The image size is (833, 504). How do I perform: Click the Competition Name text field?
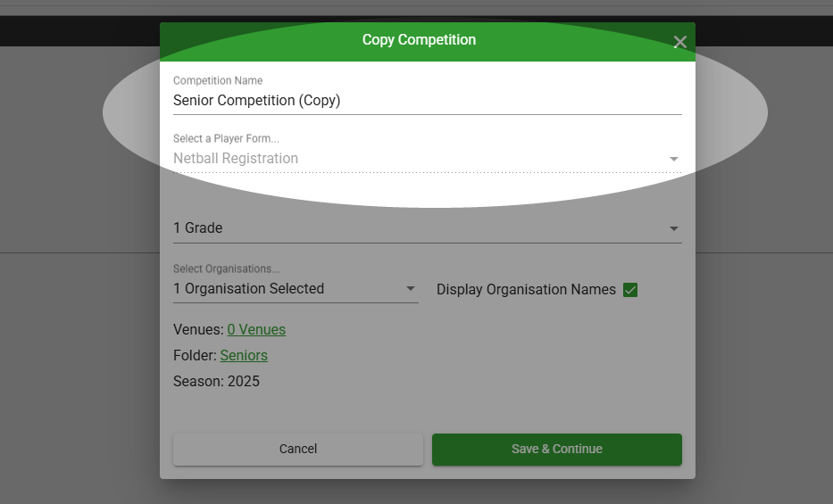click(427, 101)
